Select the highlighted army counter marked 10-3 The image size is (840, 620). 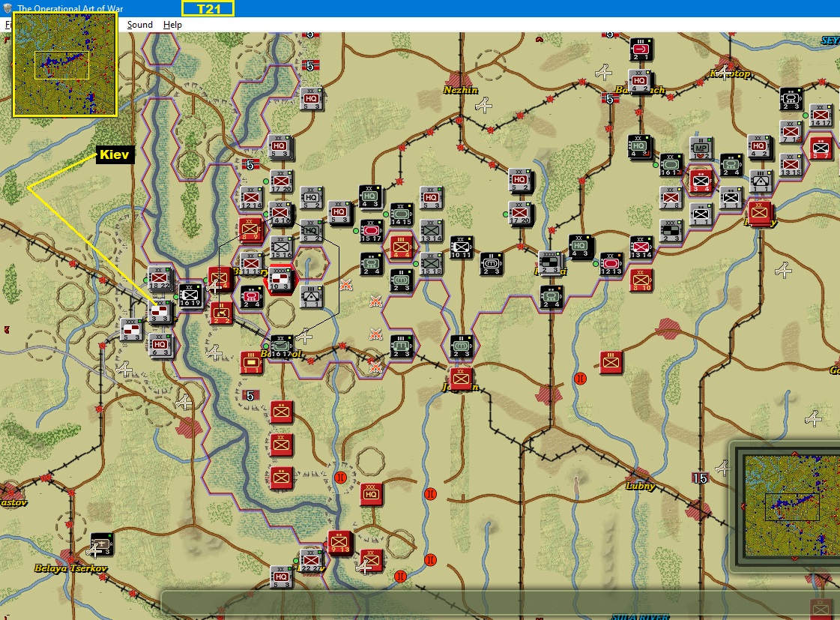[281, 280]
